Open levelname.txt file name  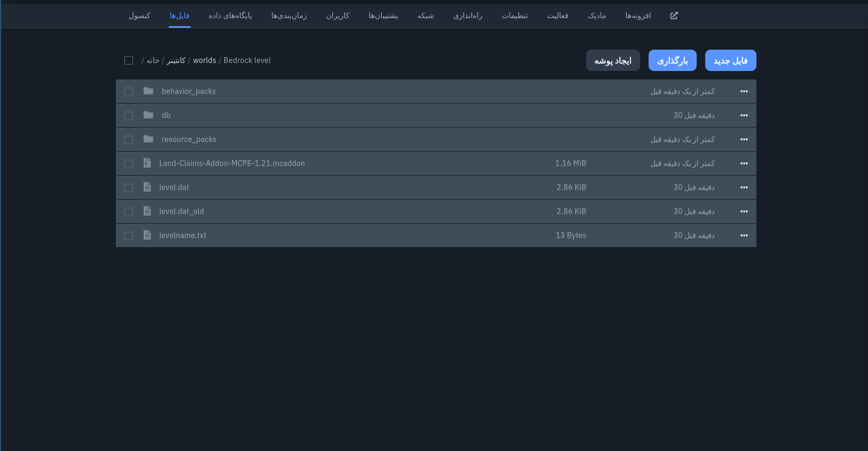[x=183, y=235]
